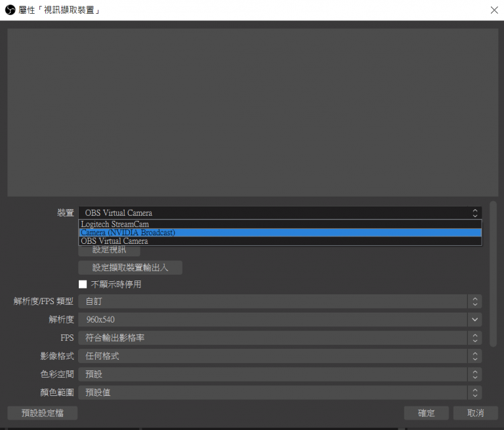The width and height of the screenshot is (504, 430).
Task: Open the 解析度/FPS 類型 dropdown
Action: click(x=280, y=302)
